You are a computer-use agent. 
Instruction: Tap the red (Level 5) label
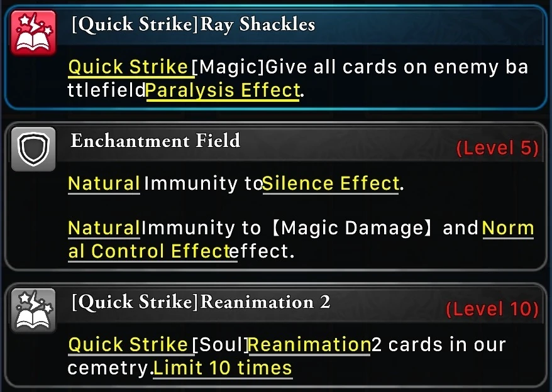tap(497, 148)
